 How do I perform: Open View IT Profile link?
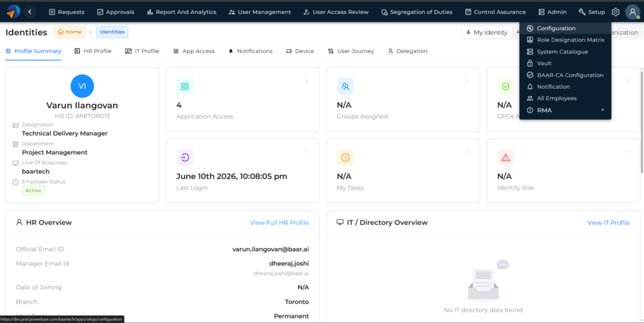tap(608, 222)
